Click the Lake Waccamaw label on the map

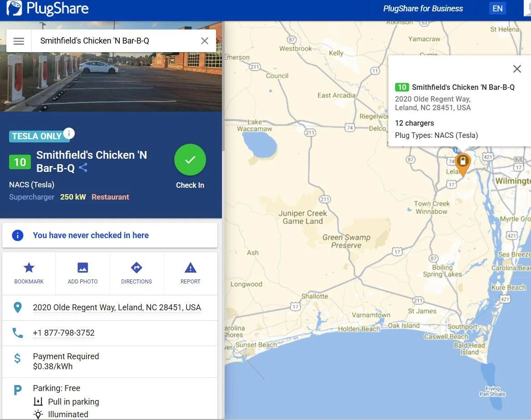255,125
